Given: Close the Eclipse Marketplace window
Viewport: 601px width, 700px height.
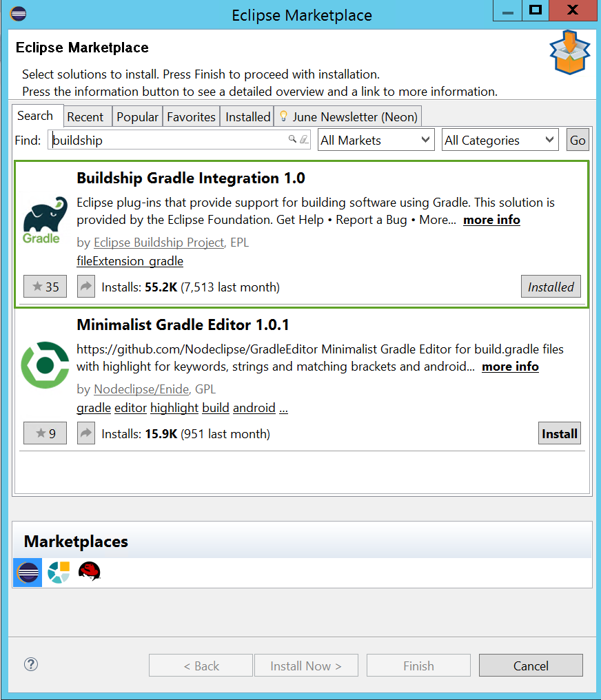Looking at the screenshot, I should click(573, 11).
